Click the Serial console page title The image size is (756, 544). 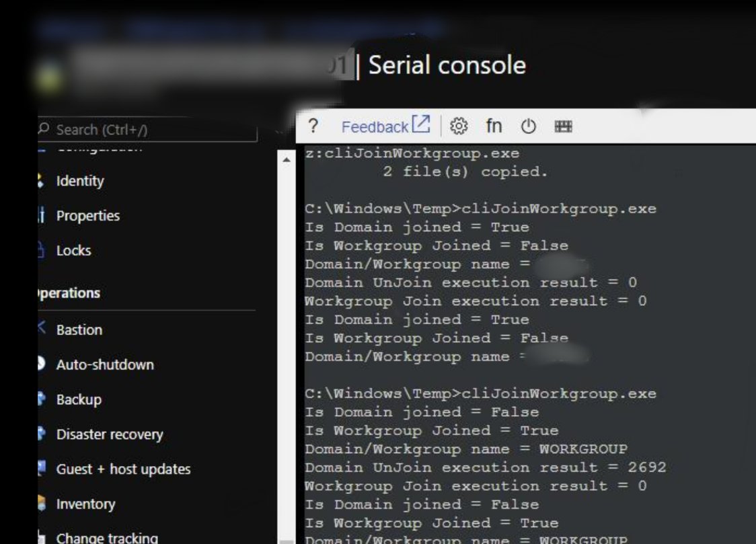coord(447,65)
